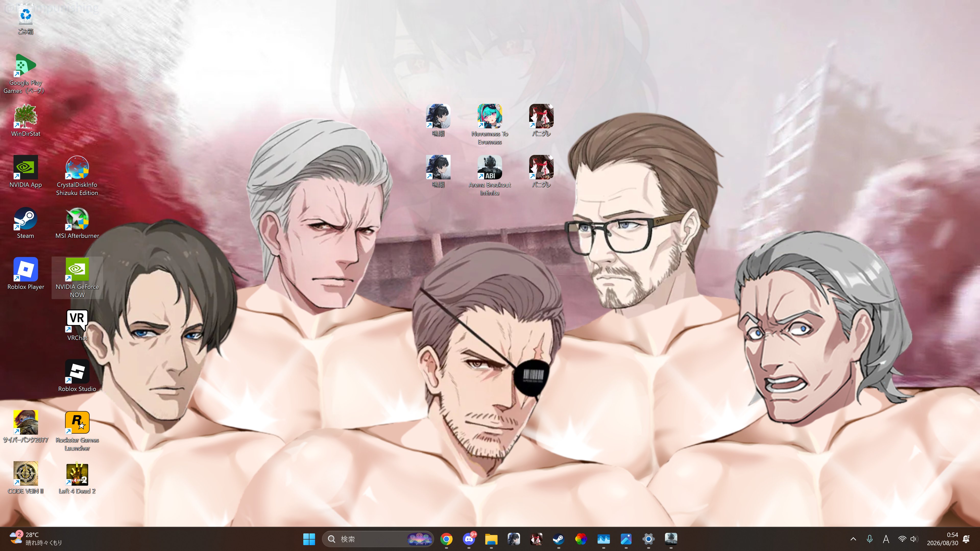Image resolution: width=980 pixels, height=551 pixels.
Task: Select the Roblox Player shortcut
Action: click(26, 273)
